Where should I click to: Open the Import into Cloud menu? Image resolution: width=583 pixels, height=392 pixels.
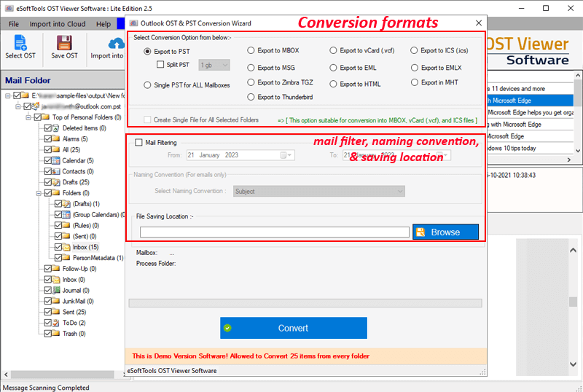click(58, 24)
